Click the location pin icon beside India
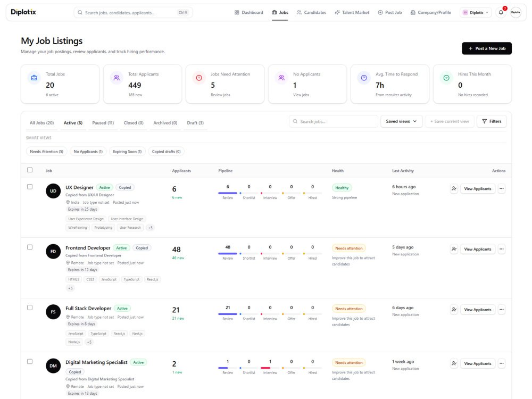The image size is (532, 399). tap(68, 202)
